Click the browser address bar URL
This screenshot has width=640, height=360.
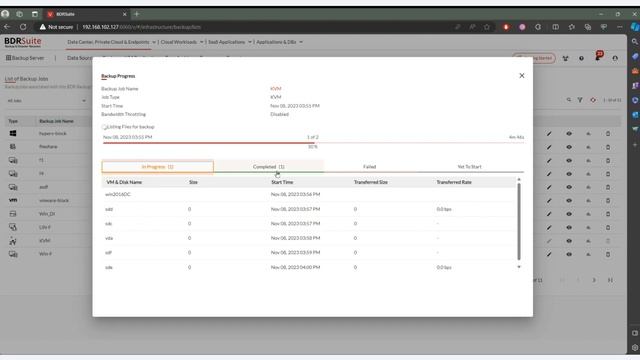pos(142,27)
